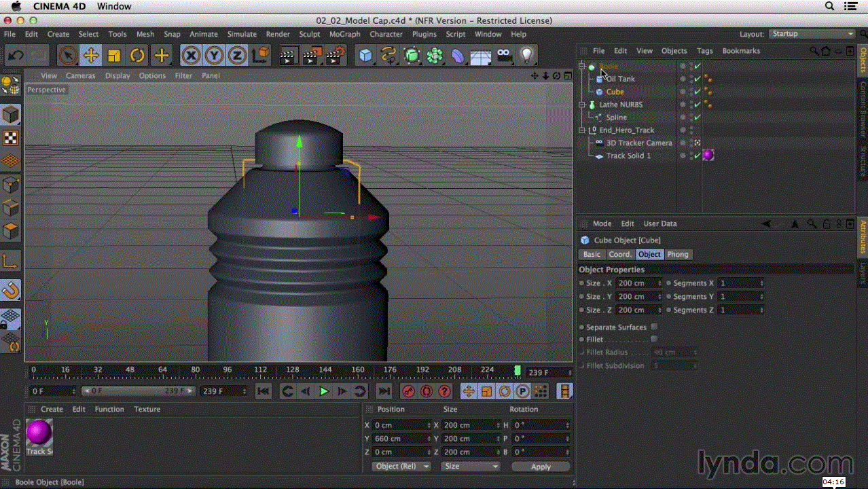Viewport: 868px width, 489px height.
Task: Enable the Fillet checkbox
Action: tap(654, 339)
